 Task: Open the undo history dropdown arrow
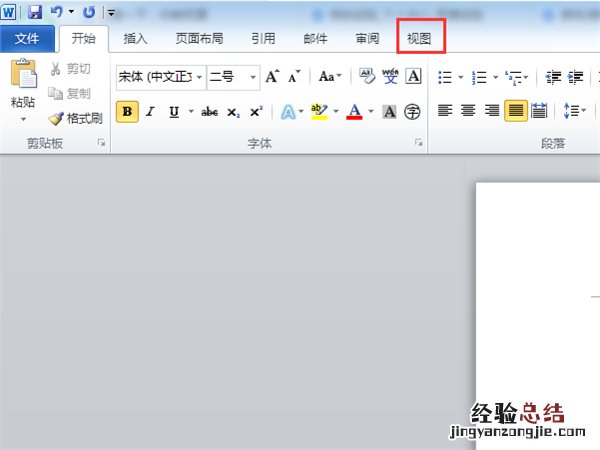point(71,12)
